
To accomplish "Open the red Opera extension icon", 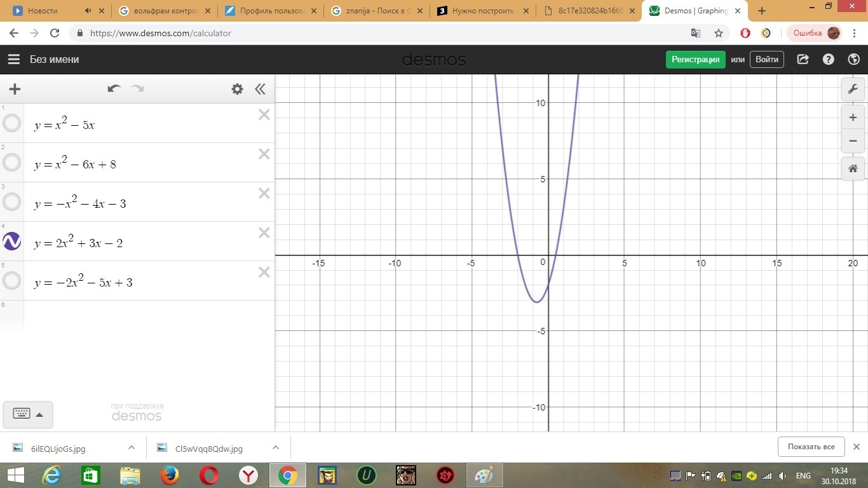I will 745,33.
